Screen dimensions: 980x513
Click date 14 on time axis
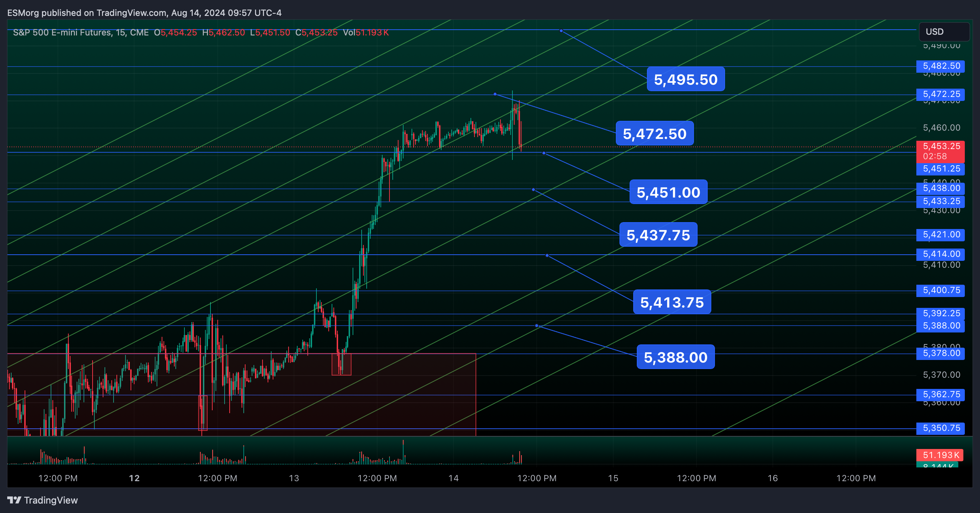point(453,478)
